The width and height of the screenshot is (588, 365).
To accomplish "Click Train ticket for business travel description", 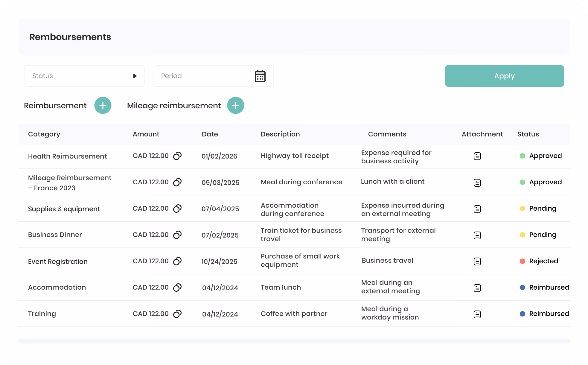I will pos(301,235).
